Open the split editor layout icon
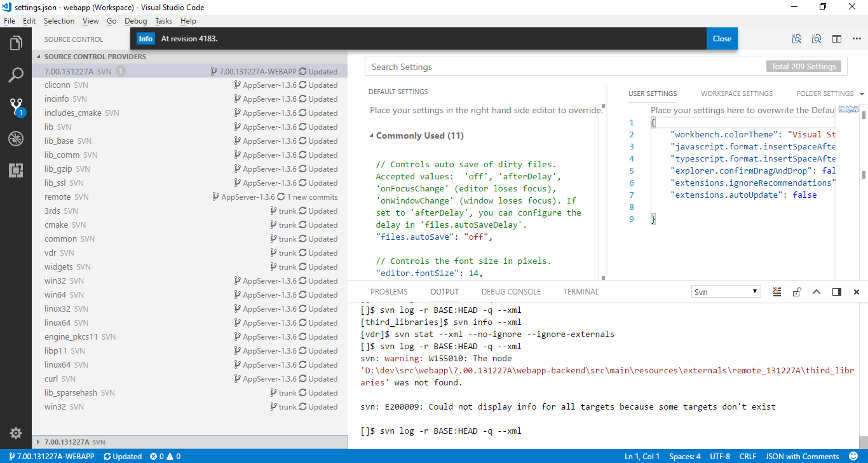The image size is (868, 463). 837,39
